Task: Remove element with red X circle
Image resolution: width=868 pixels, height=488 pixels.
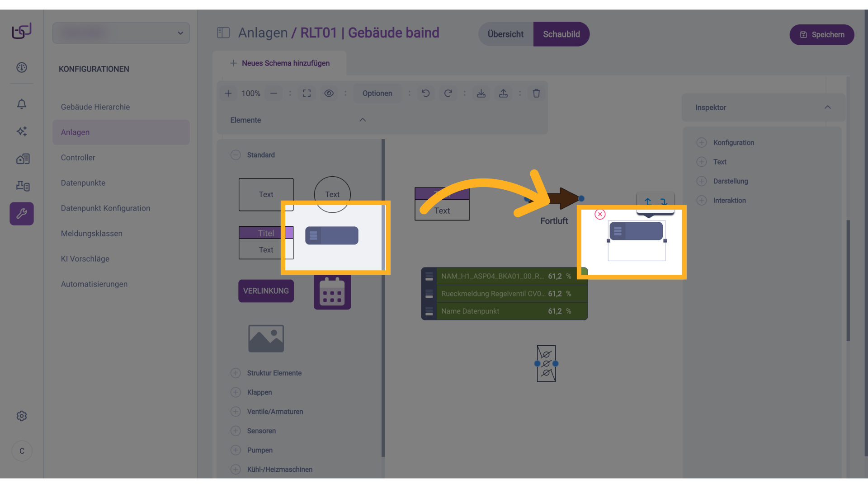Action: click(x=600, y=214)
